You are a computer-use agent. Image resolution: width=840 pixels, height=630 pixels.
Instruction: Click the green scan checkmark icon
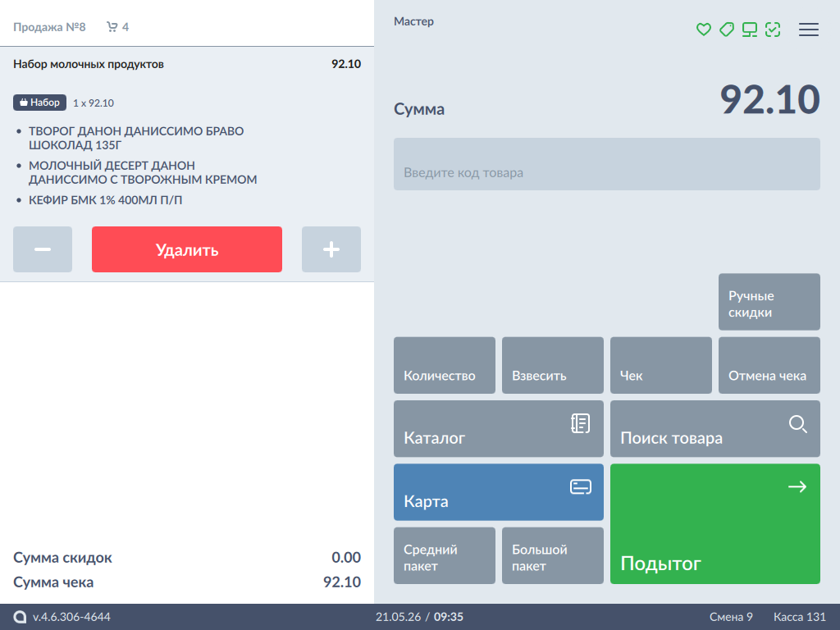pos(773,30)
